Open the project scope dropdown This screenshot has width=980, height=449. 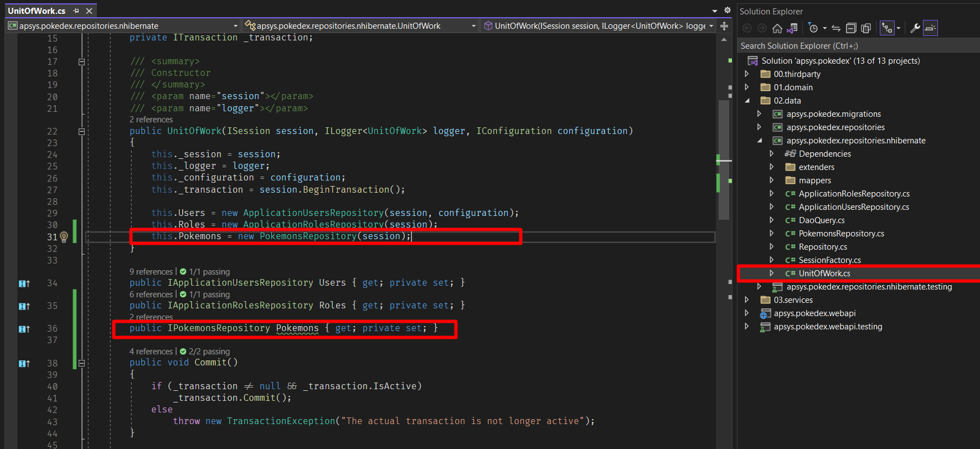pyautogui.click(x=235, y=26)
